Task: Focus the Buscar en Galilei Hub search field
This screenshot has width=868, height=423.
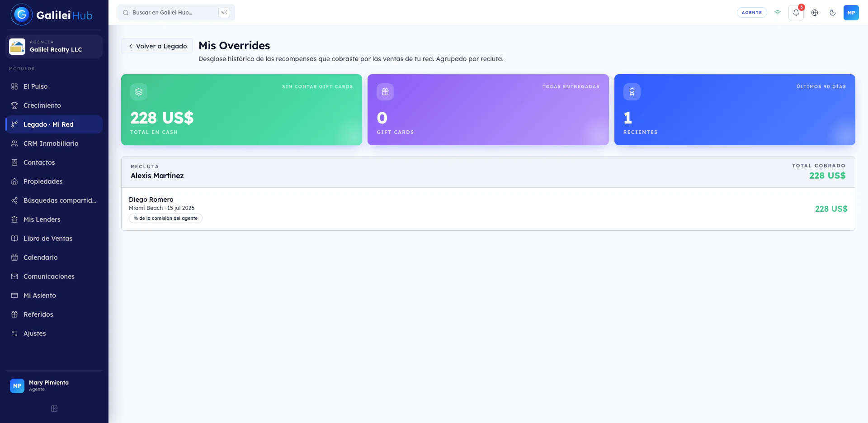Action: [x=176, y=13]
